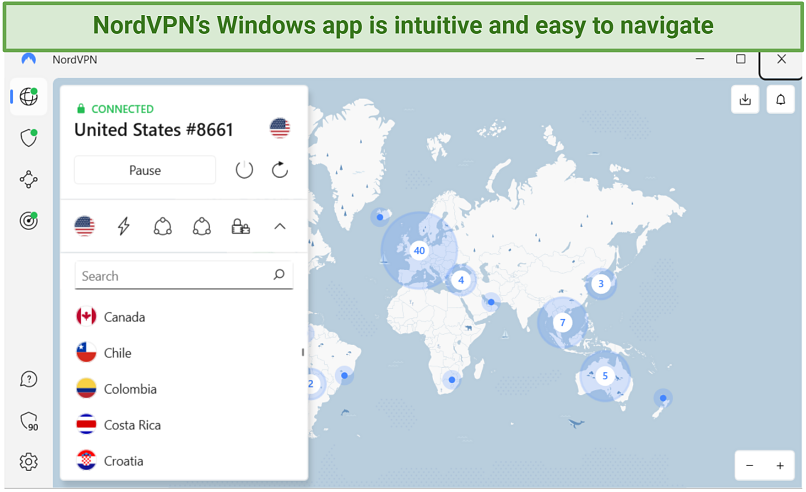The width and height of the screenshot is (806, 492).
Task: Click the green CONNECTED status label
Action: [x=122, y=109]
